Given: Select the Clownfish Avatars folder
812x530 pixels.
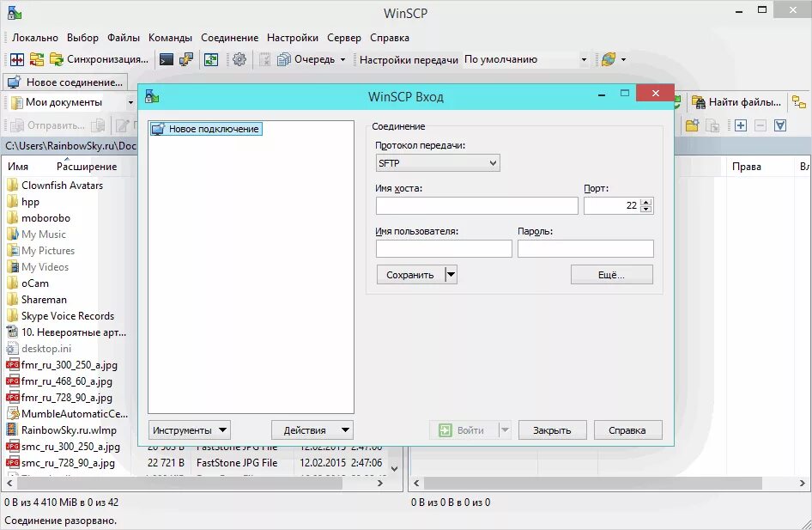Looking at the screenshot, I should [x=56, y=185].
